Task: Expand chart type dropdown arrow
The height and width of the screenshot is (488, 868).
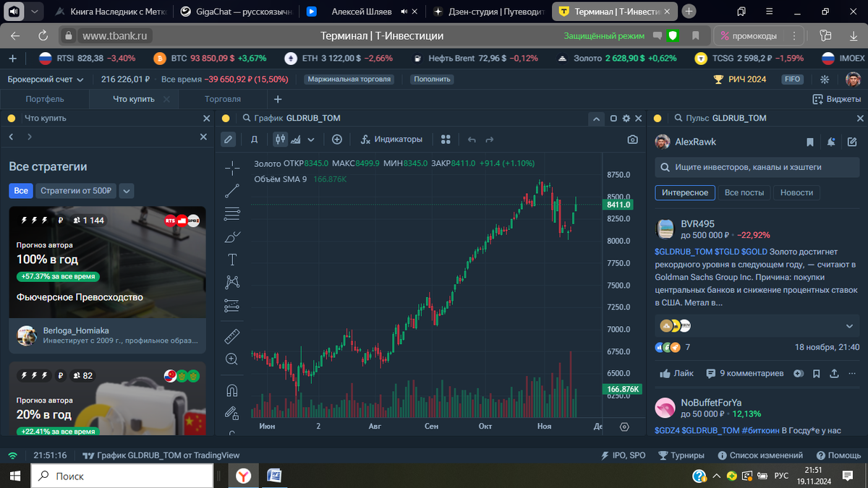Action: point(311,140)
